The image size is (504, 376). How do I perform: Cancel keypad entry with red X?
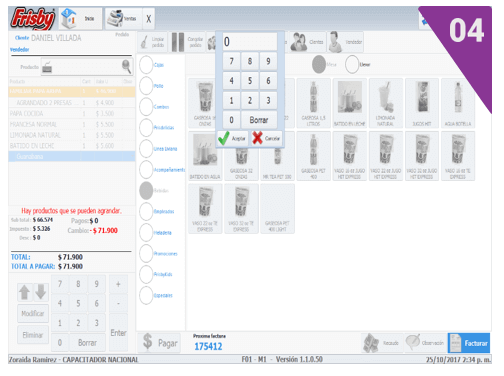point(257,138)
